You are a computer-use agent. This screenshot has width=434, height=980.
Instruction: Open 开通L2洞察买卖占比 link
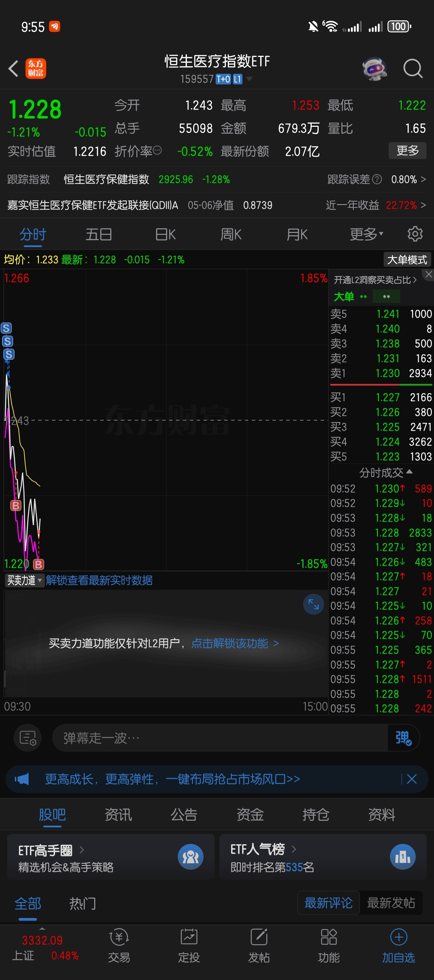tap(375, 280)
